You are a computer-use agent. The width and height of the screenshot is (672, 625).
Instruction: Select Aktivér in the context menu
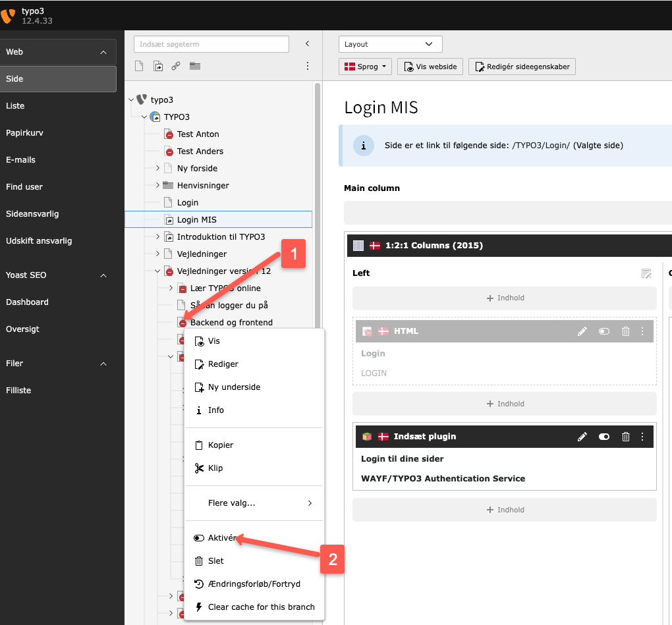coord(221,538)
